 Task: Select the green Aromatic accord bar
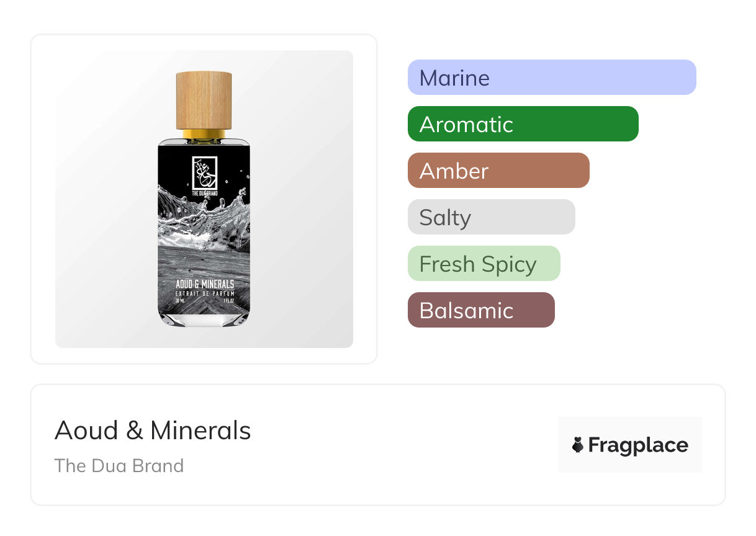click(x=523, y=124)
